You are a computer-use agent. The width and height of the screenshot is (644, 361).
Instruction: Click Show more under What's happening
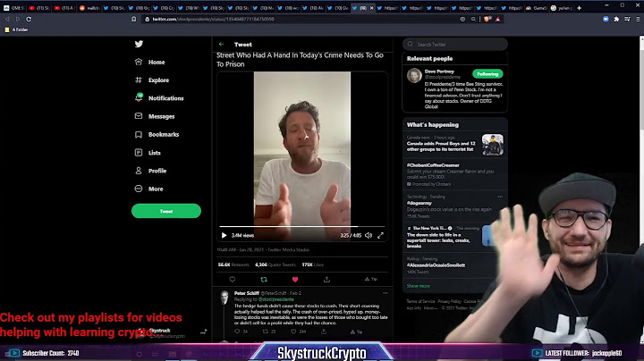coord(418,286)
